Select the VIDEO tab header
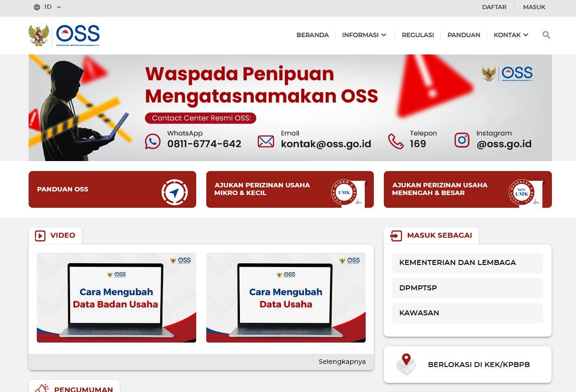The width and height of the screenshot is (576, 392). (x=55, y=235)
